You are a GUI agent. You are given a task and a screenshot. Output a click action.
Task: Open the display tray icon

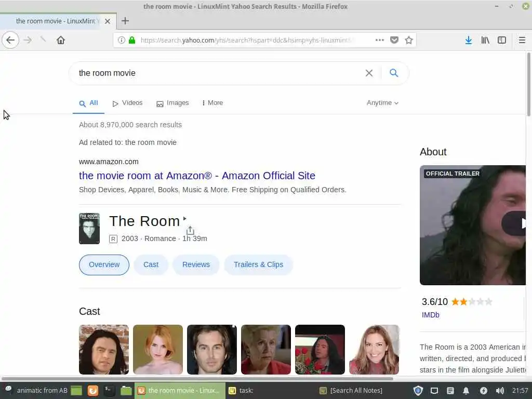(434, 391)
